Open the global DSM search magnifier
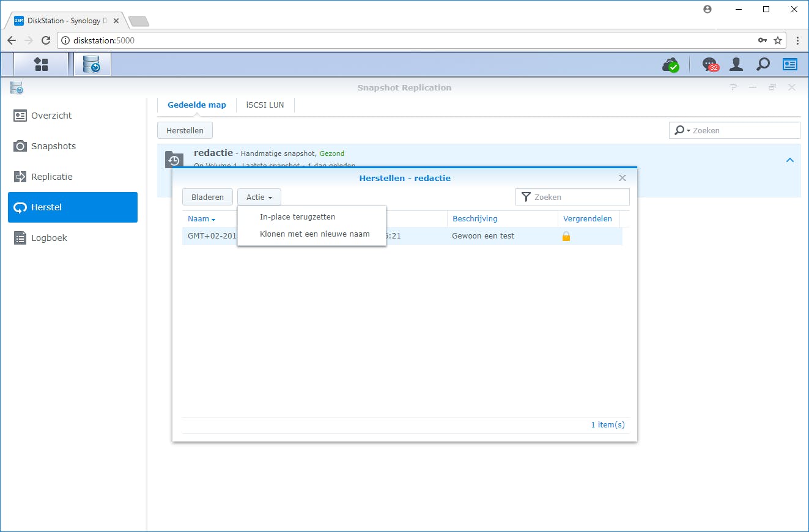The width and height of the screenshot is (809, 532). pos(763,64)
